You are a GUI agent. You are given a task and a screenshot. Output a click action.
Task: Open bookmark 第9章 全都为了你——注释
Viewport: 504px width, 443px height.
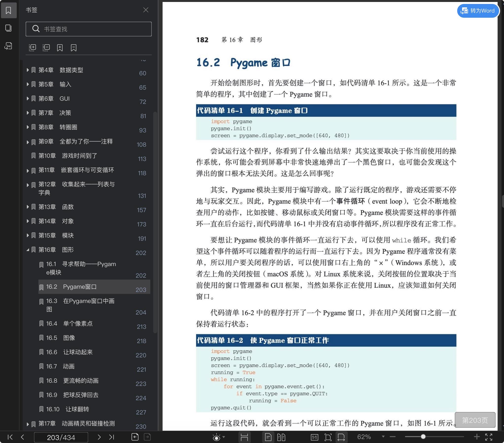pos(75,142)
